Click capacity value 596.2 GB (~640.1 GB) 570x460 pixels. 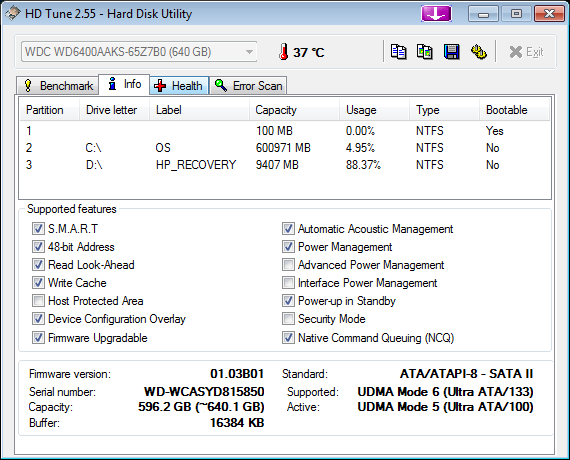tap(201, 407)
